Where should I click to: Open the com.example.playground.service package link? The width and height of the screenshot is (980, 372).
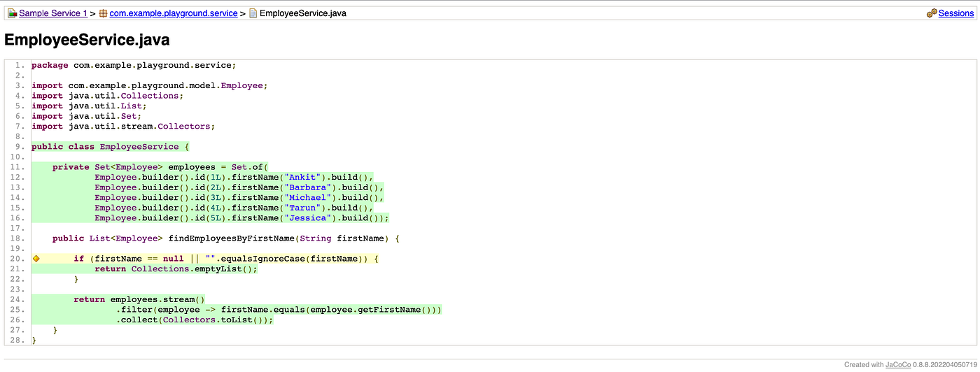(x=174, y=13)
